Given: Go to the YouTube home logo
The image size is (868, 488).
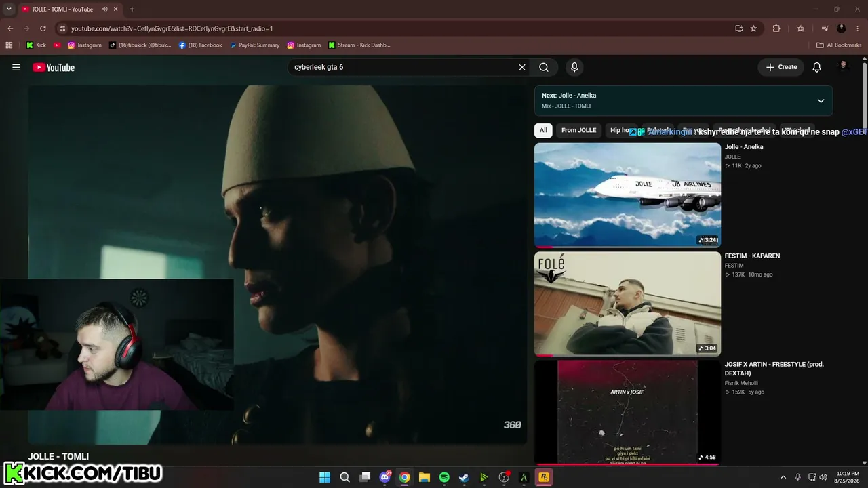Looking at the screenshot, I should point(54,67).
